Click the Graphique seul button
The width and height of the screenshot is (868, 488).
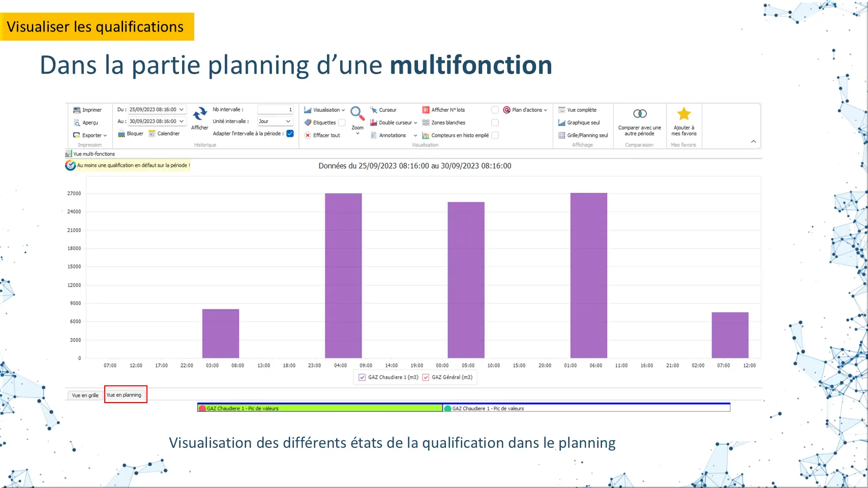coord(579,123)
